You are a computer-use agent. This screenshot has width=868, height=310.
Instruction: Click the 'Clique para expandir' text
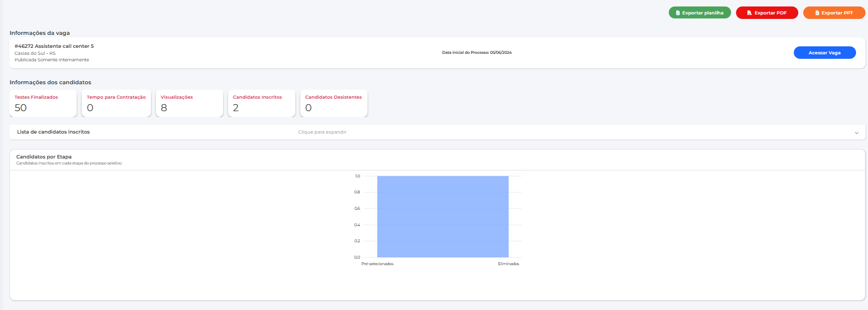pyautogui.click(x=322, y=132)
